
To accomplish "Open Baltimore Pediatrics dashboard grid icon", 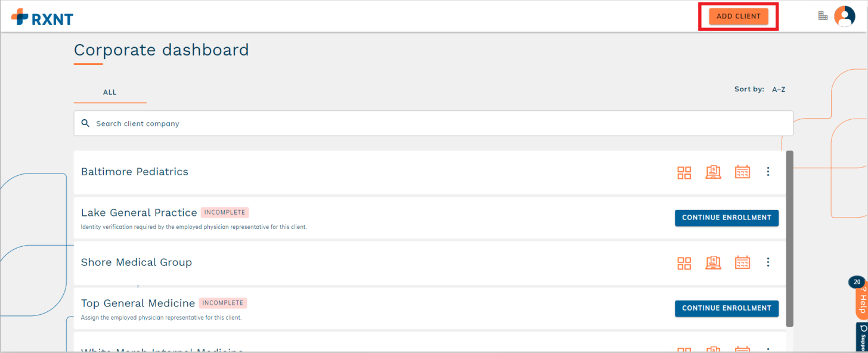I will [684, 172].
